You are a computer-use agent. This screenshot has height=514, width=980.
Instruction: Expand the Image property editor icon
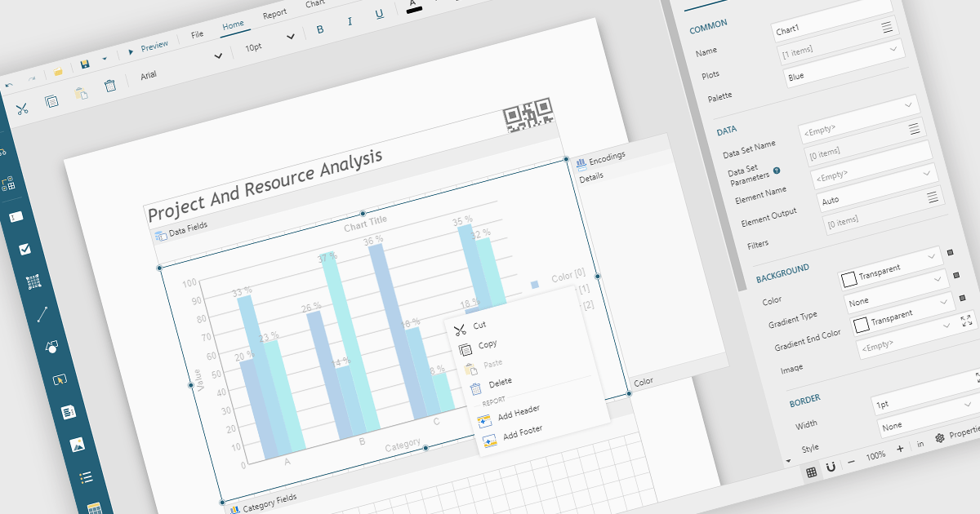[966, 321]
